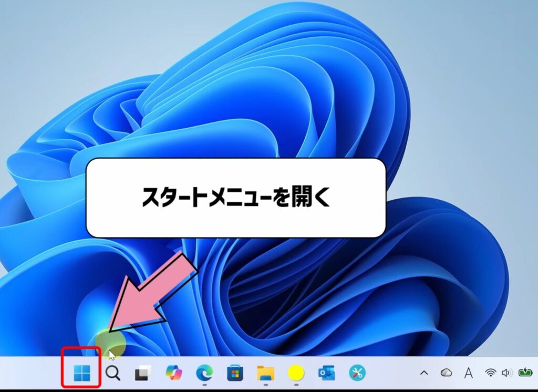Image resolution: width=538 pixels, height=392 pixels.
Task: Adjust sound via the volume indicator
Action: coord(508,374)
